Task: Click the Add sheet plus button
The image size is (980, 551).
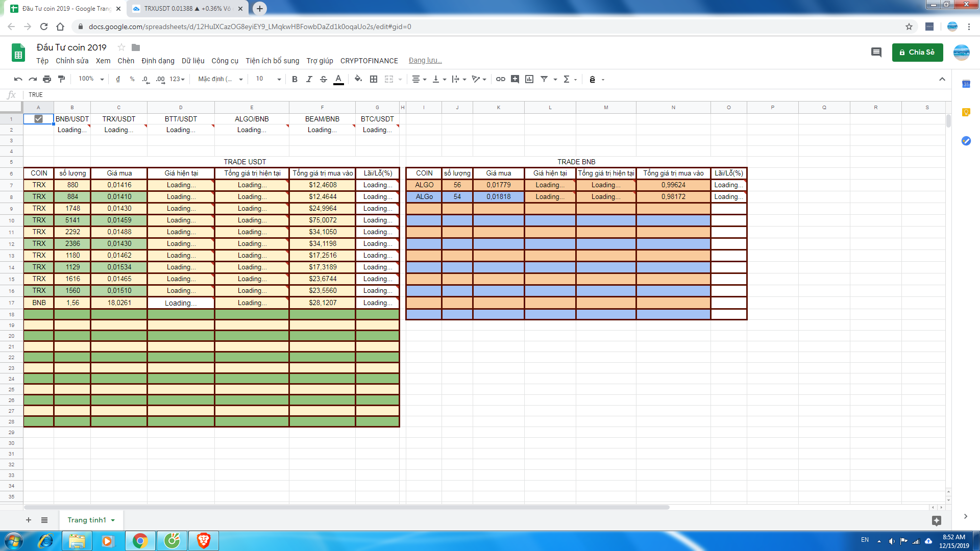Action: coord(29,520)
